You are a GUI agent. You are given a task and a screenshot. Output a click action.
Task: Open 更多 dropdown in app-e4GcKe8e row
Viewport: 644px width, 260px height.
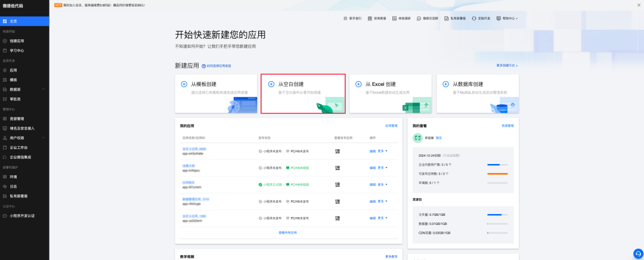[x=382, y=151]
